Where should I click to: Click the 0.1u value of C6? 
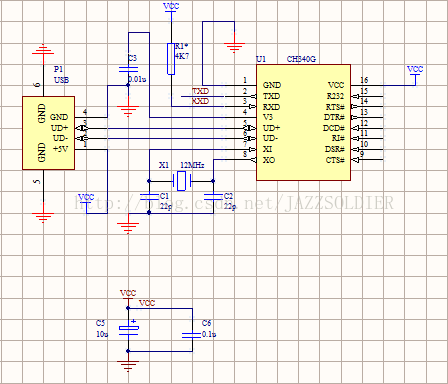click(x=209, y=334)
